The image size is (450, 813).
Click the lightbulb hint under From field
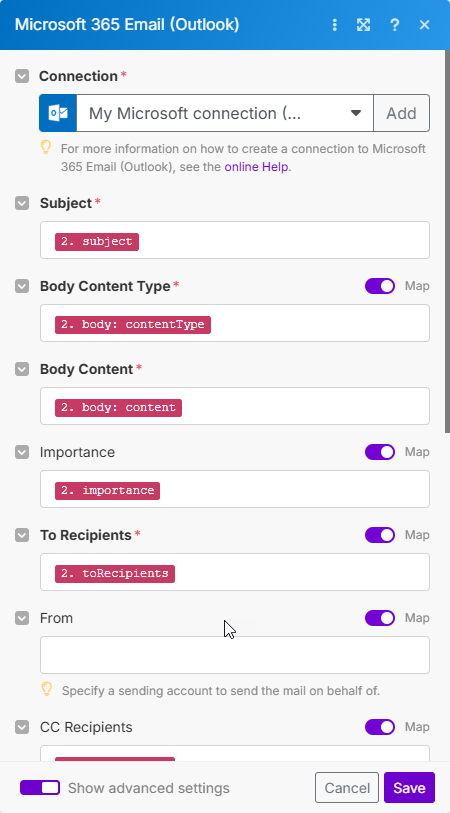pyautogui.click(x=47, y=689)
